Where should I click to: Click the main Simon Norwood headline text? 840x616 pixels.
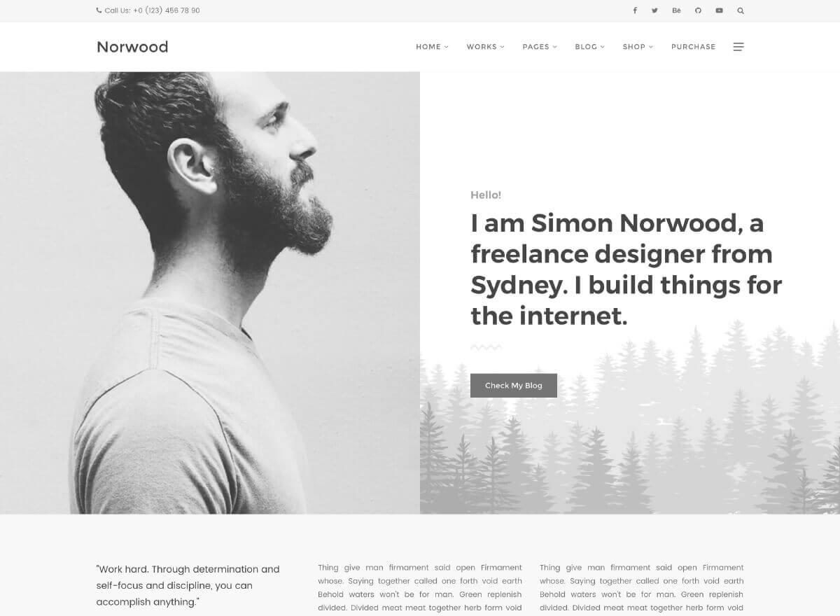pyautogui.click(x=626, y=269)
